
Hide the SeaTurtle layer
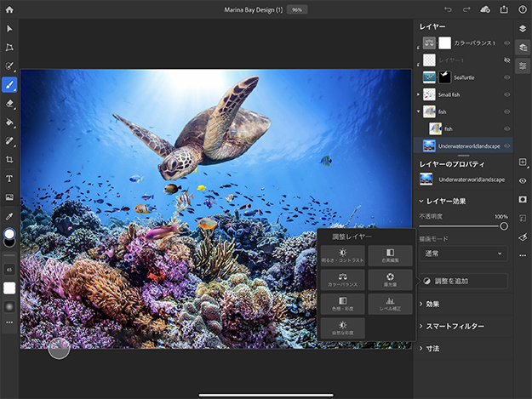pos(506,77)
